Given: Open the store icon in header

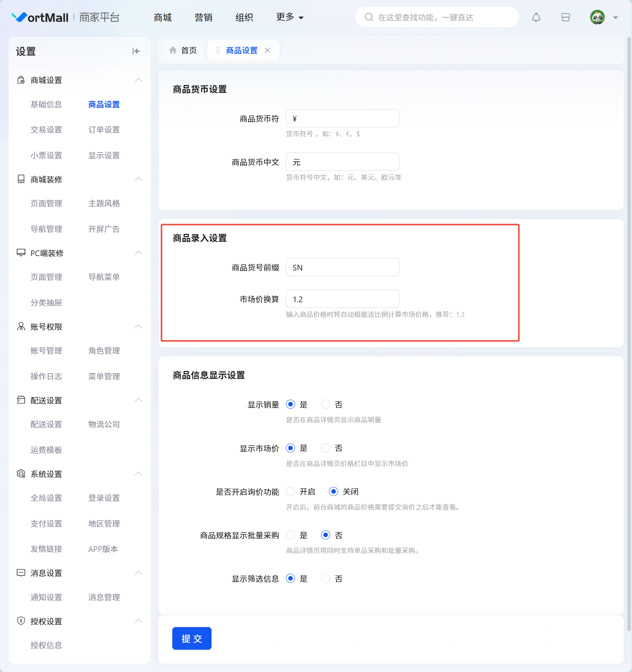Looking at the screenshot, I should click(x=566, y=17).
